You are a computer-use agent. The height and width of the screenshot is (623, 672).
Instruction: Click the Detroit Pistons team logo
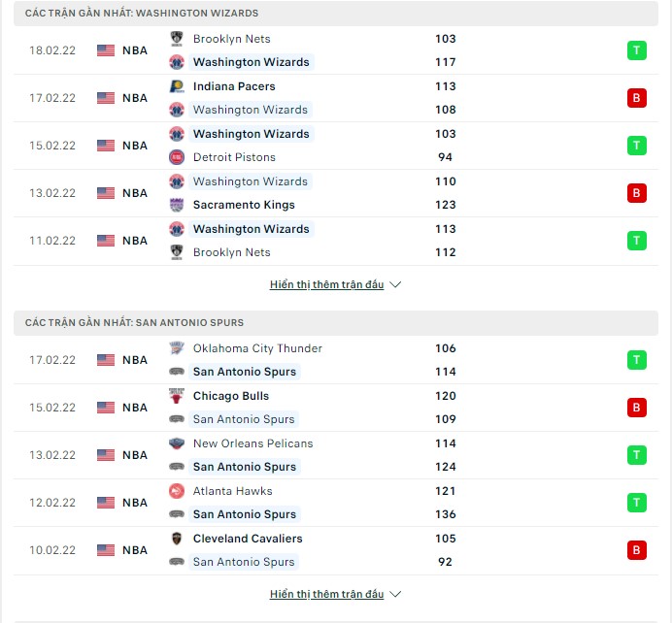point(177,157)
